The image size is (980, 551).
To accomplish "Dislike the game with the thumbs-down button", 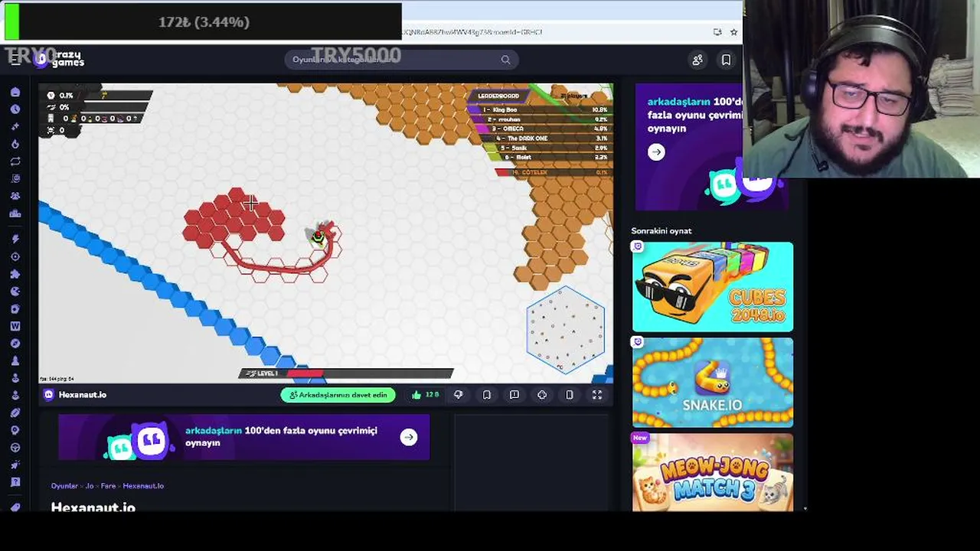I will point(458,395).
